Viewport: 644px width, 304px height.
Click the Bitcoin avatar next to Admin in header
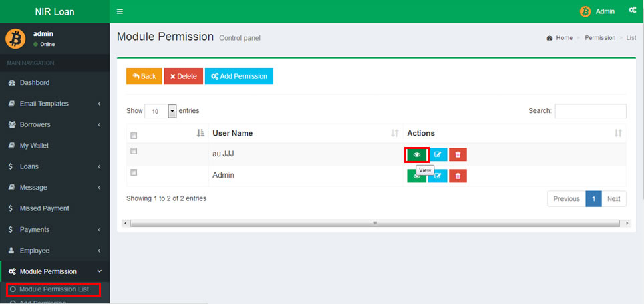coord(585,11)
